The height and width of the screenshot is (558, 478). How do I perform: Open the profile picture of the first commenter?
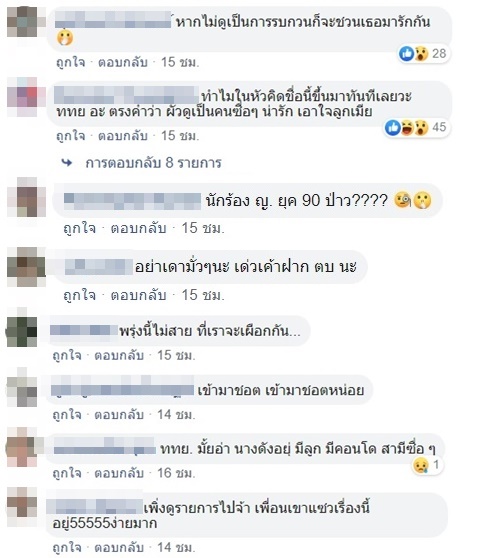pos(22,22)
